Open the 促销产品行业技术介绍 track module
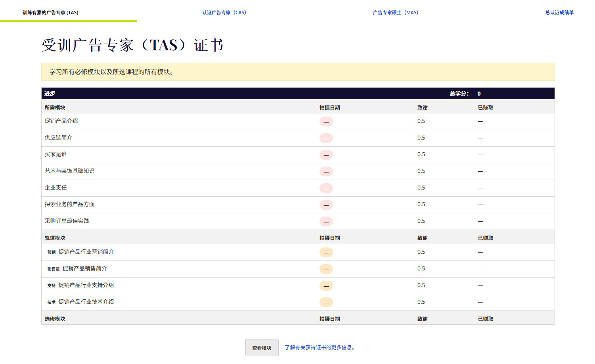The image size is (595, 364). 86,302
